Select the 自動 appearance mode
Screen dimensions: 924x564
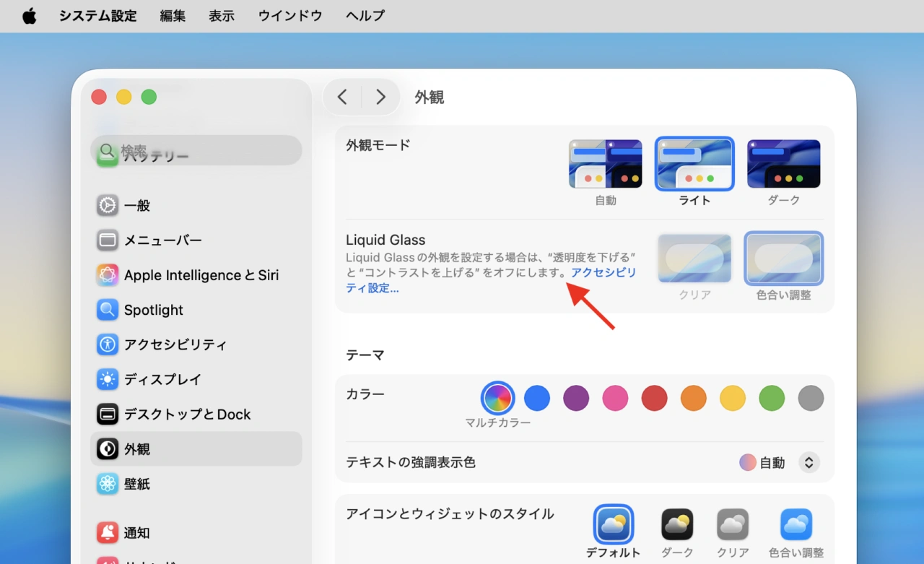pos(605,163)
